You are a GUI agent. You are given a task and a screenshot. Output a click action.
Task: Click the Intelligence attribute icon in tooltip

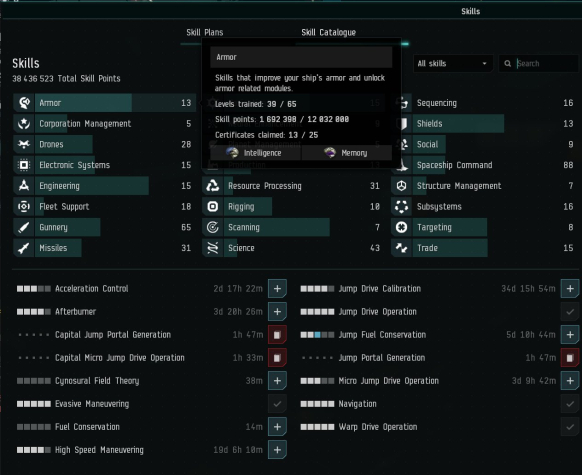(233, 153)
